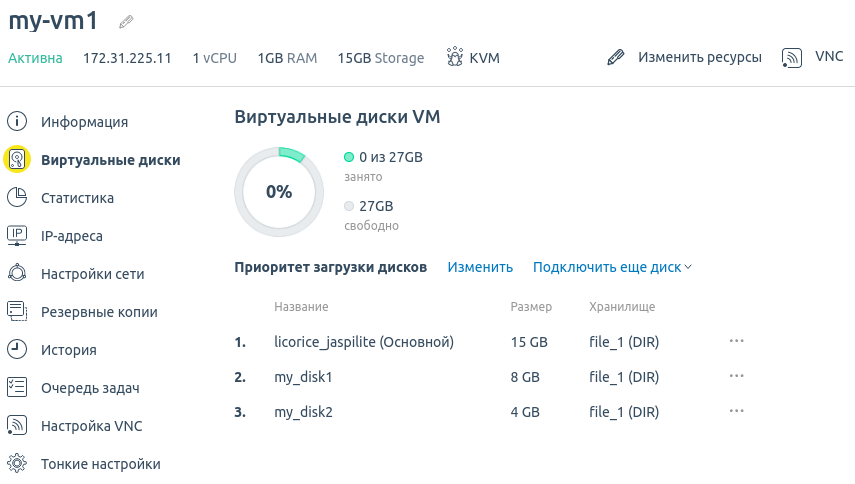Click the Очередь задач checklist icon
Screen dimensions: 855x484
(17, 388)
